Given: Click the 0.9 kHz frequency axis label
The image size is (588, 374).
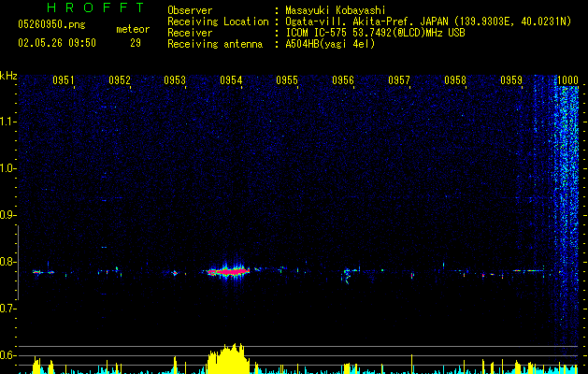Looking at the screenshot, I should tap(7, 215).
